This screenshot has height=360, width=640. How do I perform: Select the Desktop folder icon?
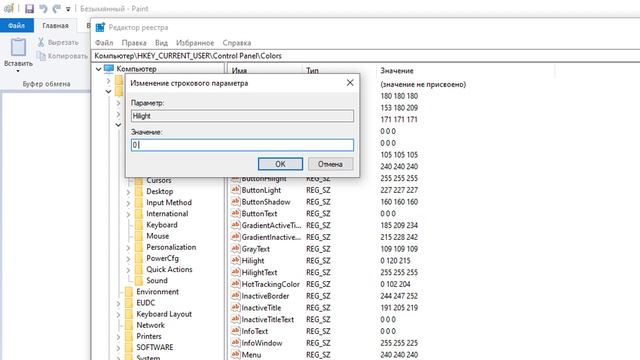pyautogui.click(x=139, y=191)
